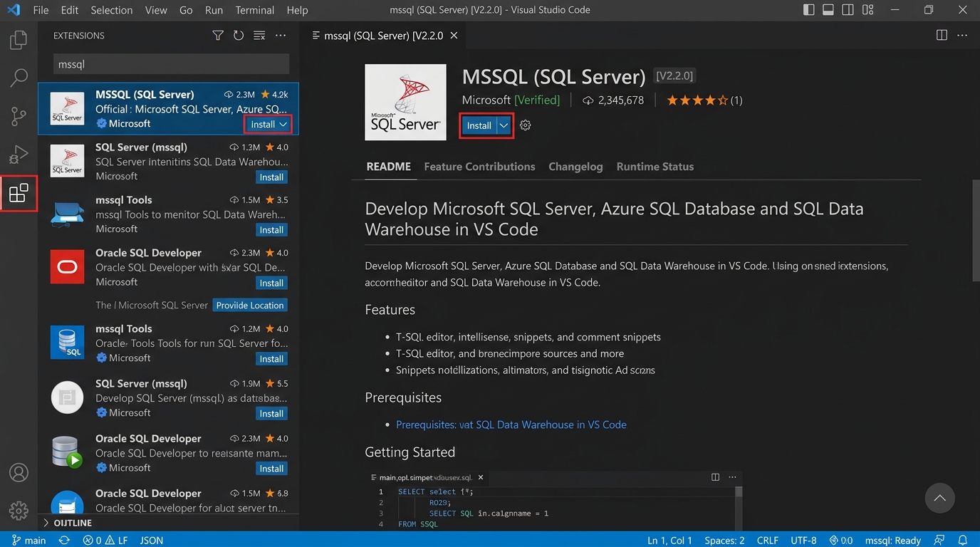
Task: Toggle the secondary side bar from title bar
Action: (848, 10)
